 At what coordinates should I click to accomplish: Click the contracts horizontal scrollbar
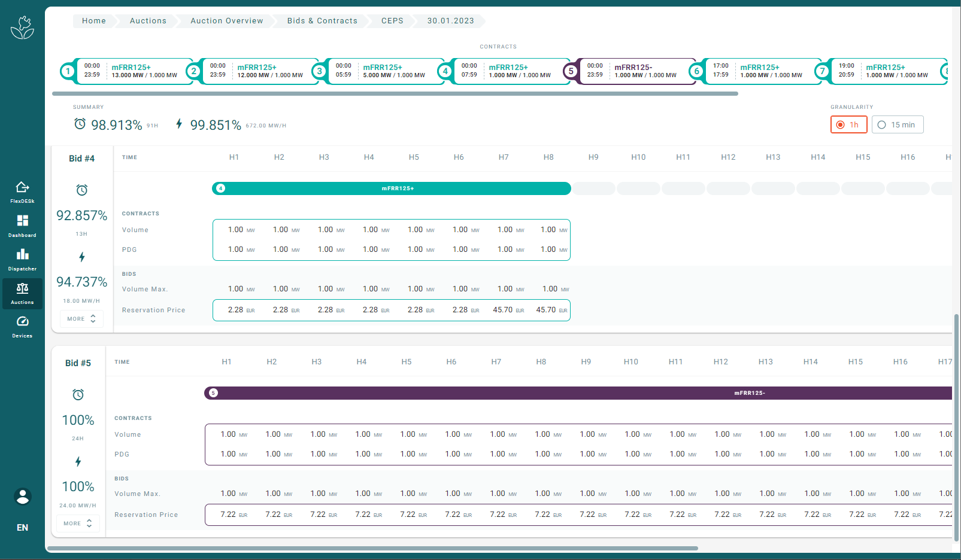[395, 94]
